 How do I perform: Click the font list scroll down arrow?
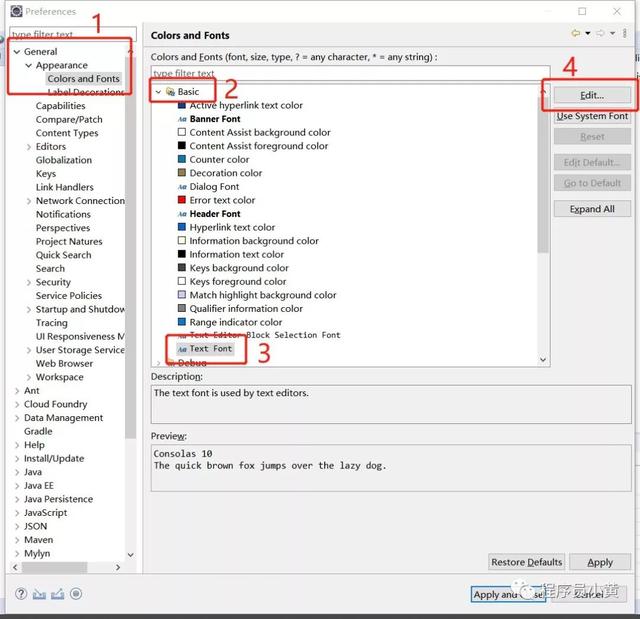pos(543,359)
